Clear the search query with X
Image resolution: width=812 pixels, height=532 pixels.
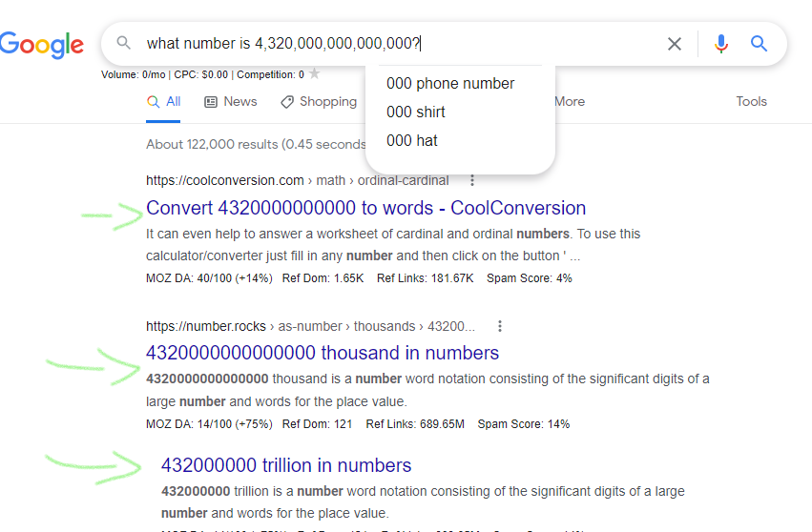point(675,44)
